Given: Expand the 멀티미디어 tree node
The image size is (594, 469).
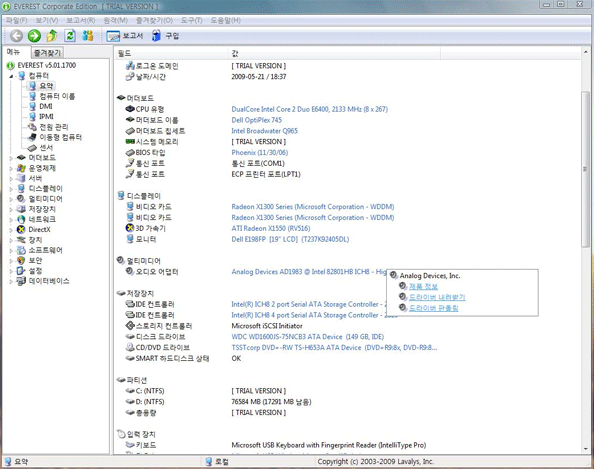Looking at the screenshot, I should (x=11, y=199).
